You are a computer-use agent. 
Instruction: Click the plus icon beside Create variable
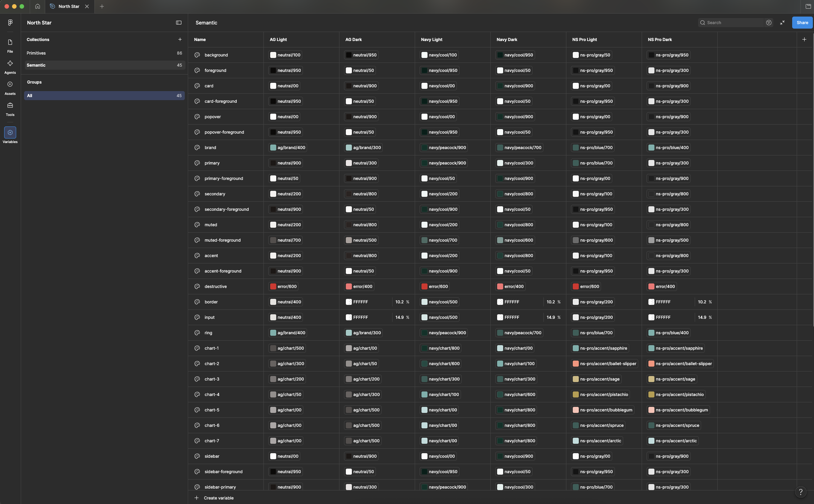click(196, 498)
